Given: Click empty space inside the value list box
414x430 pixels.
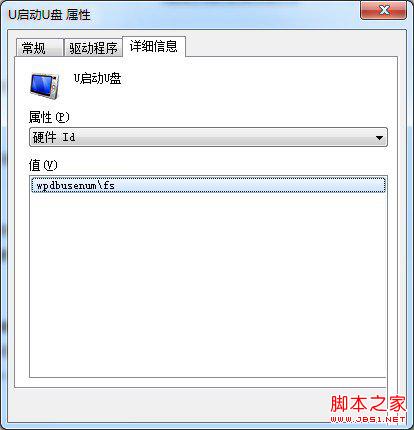Looking at the screenshot, I should tap(208, 283).
